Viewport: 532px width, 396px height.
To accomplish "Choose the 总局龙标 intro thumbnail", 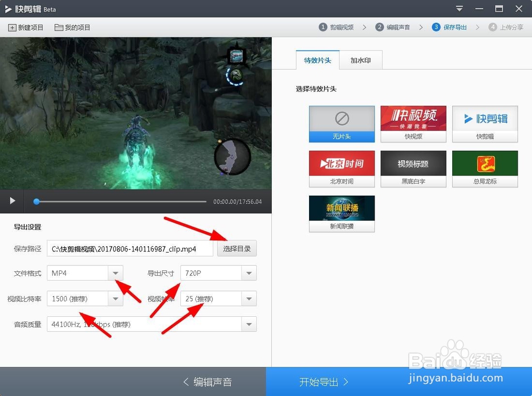I will pyautogui.click(x=485, y=169).
